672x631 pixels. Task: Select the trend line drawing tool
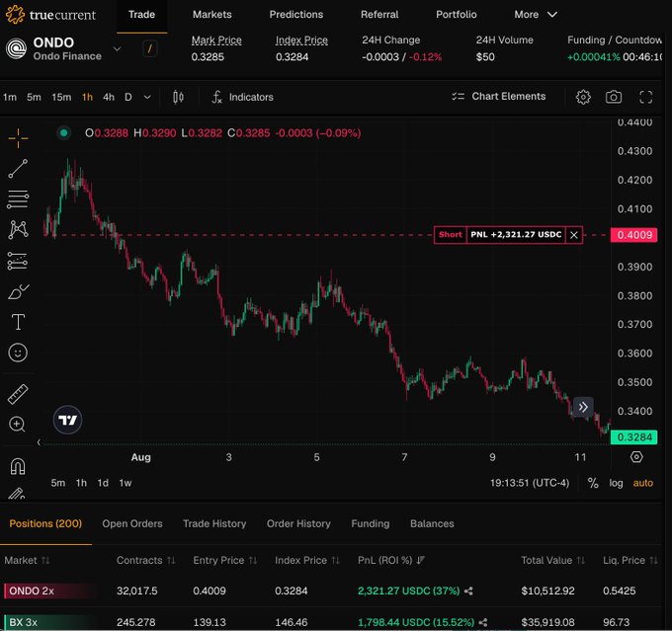[18, 169]
